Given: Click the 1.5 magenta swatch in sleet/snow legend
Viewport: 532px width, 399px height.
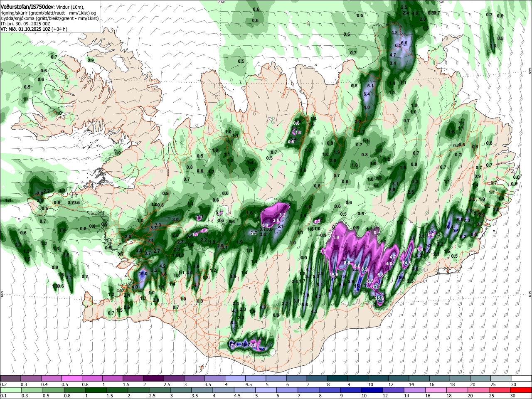Looking at the screenshot, I should coord(133,379).
